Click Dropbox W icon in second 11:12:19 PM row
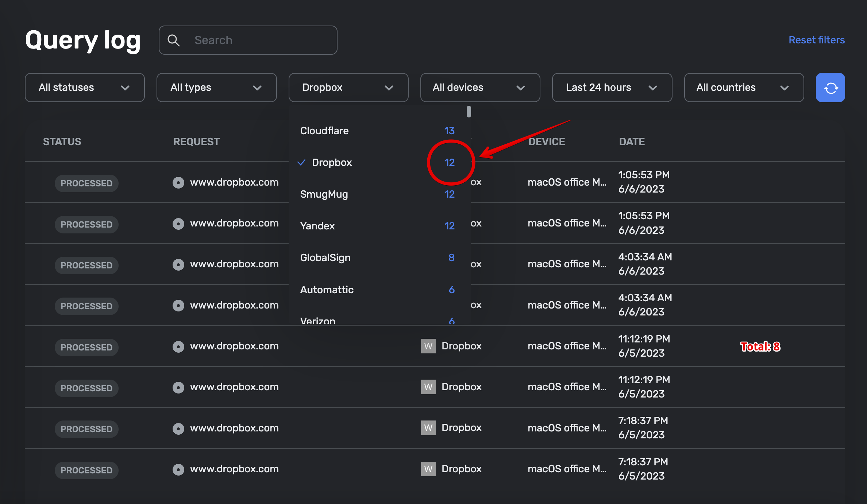 coord(428,387)
